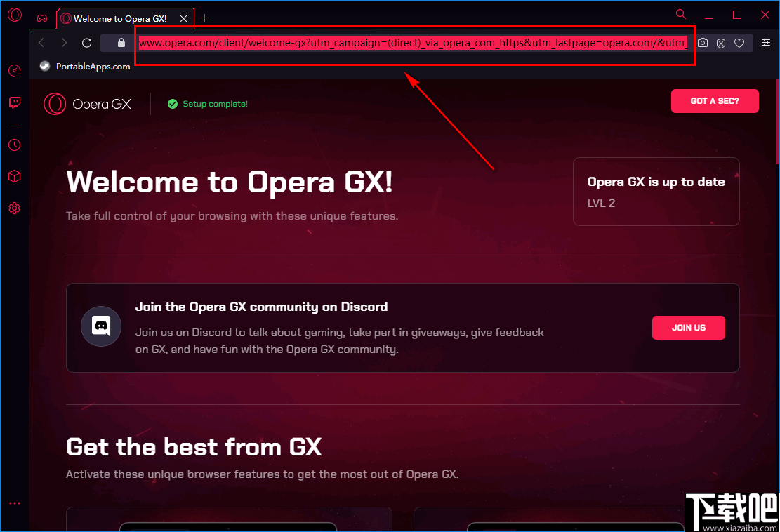Screen dimensions: 780x532
Task: Click the Discord logo in the community banner
Action: 101,326
